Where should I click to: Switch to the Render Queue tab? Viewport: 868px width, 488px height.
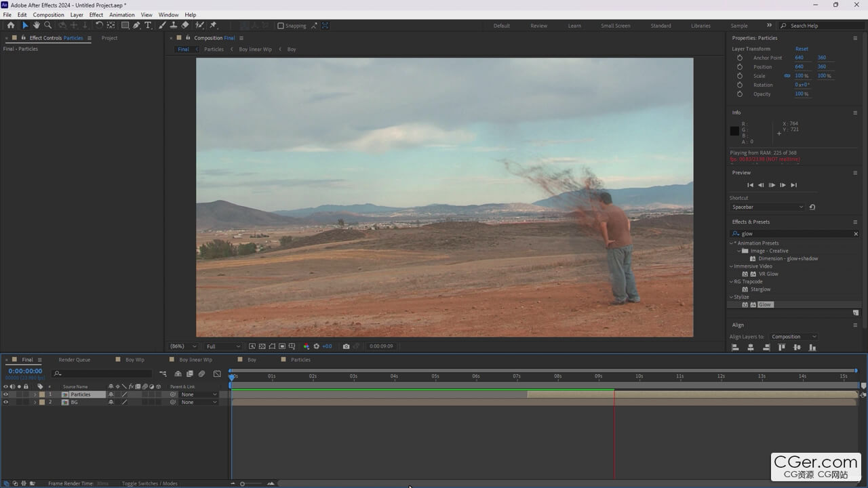pos(74,360)
